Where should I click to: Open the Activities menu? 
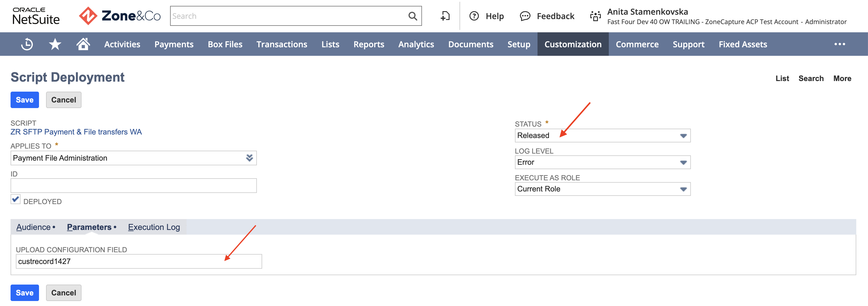coord(122,44)
